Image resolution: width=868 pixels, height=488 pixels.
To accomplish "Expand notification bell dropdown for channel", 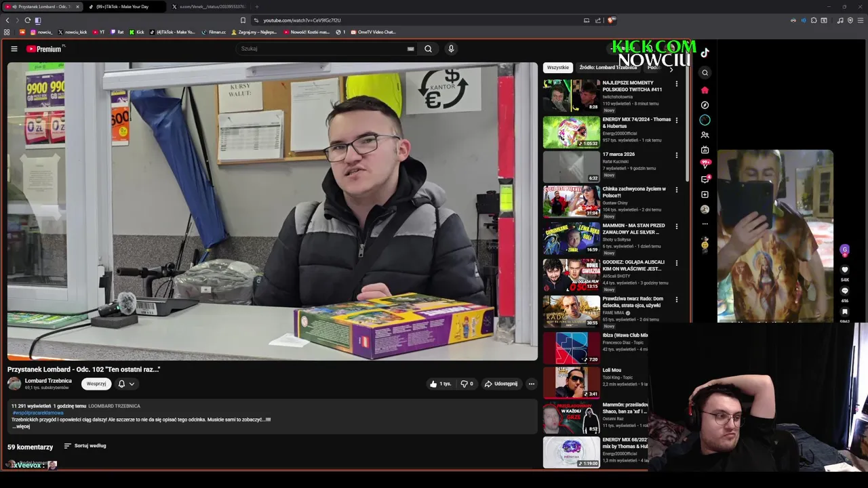I will (126, 384).
